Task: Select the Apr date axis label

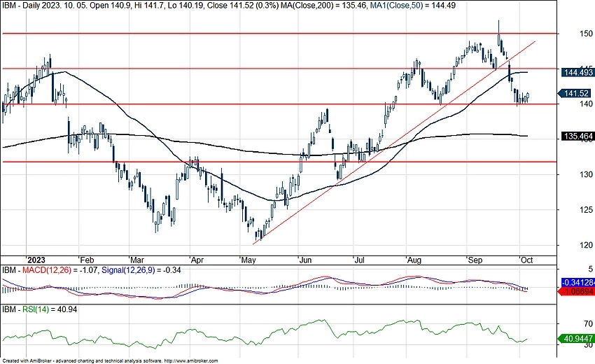Action: coord(197,260)
